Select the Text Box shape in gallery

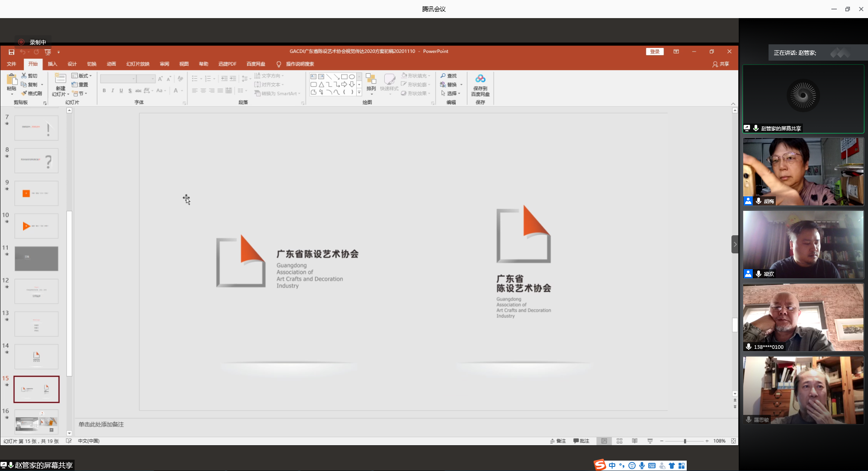pyautogui.click(x=313, y=76)
